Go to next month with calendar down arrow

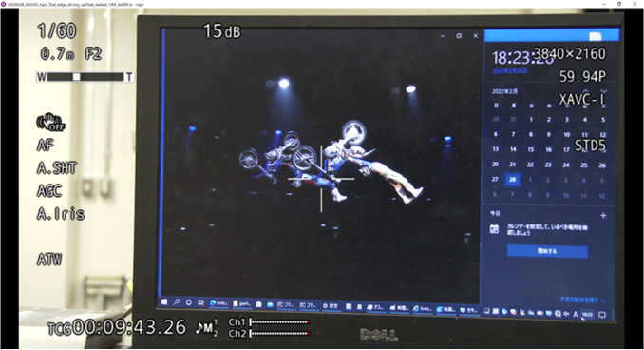point(603,91)
